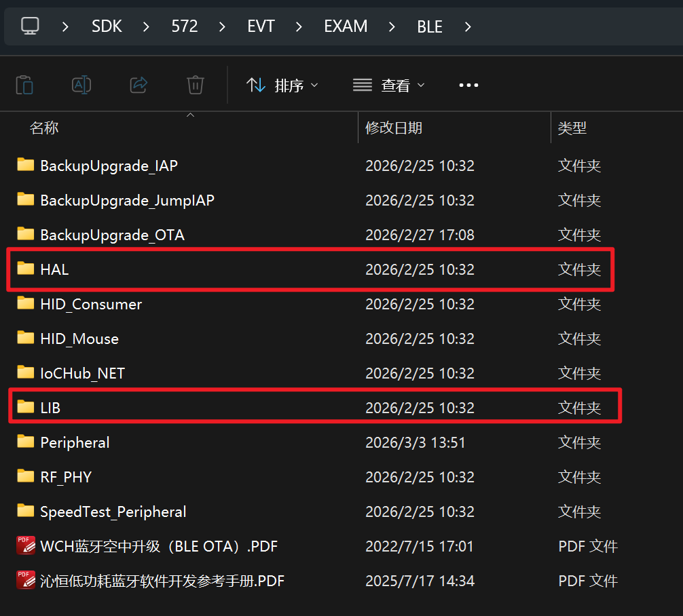
Task: Click the 文件夹 type cell in HID_Mouse row
Action: (x=579, y=339)
